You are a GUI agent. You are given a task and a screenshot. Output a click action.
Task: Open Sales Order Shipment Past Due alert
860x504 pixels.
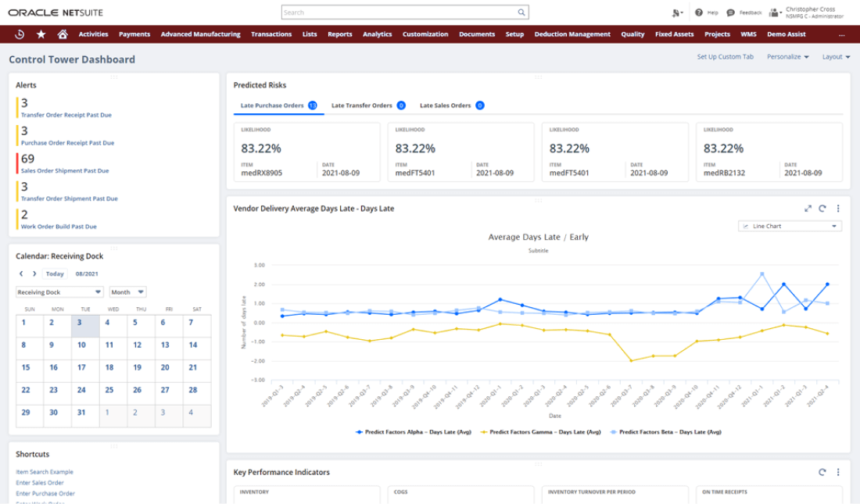click(65, 170)
